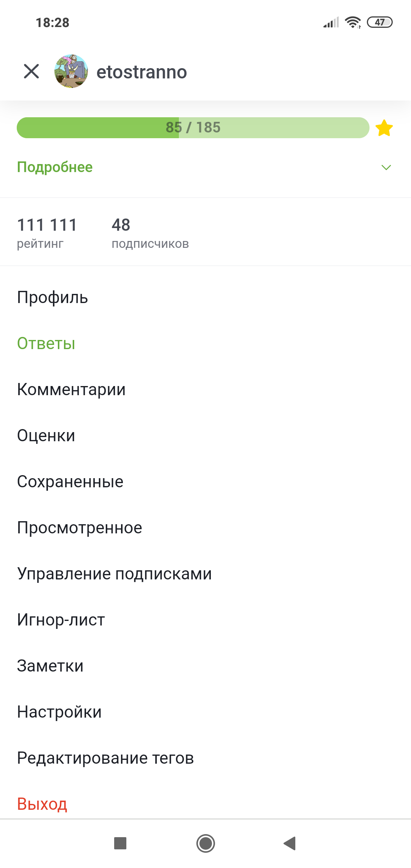This screenshot has height=868, width=411.
Task: Open the Игнор-лист page
Action: click(61, 620)
